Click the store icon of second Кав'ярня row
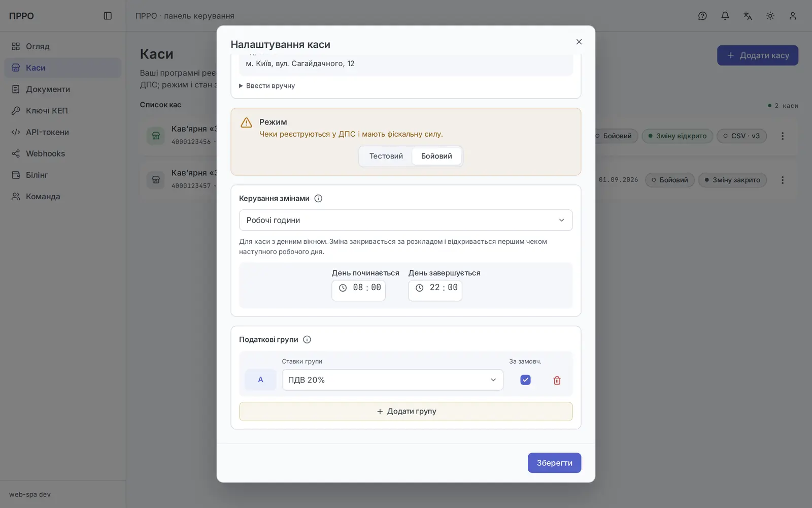Screen dimensions: 812x508 coord(156,180)
